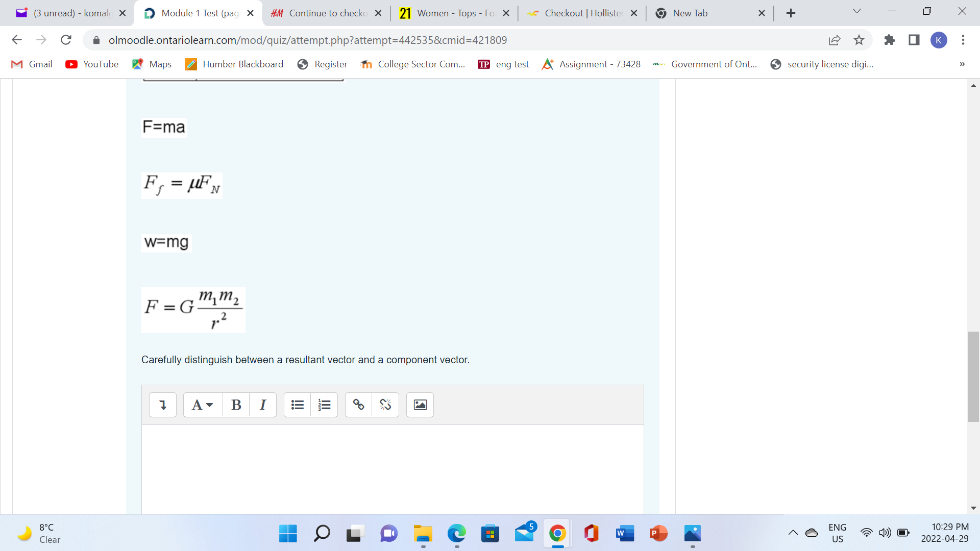
Task: Click the page vertical scrollbar thumb
Action: (x=973, y=377)
